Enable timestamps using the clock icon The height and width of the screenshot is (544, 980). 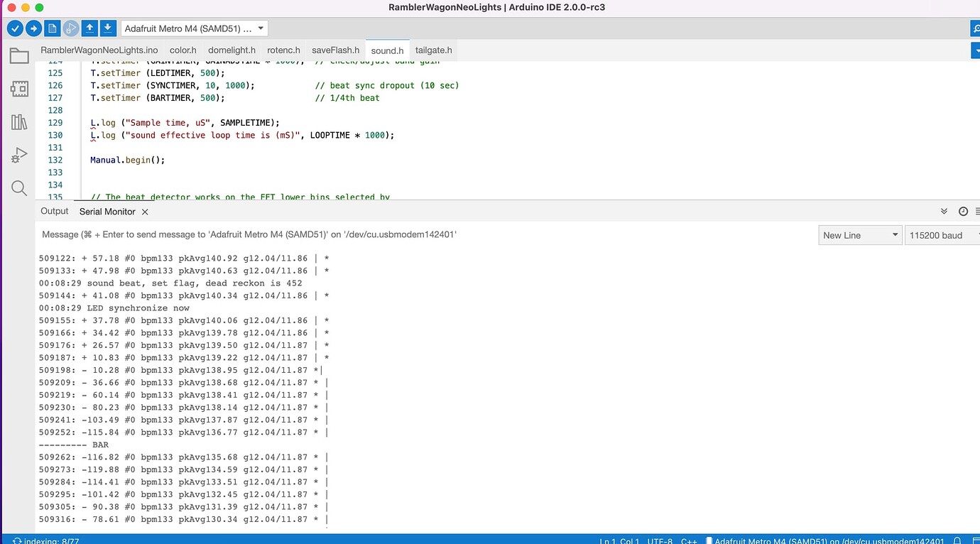963,211
